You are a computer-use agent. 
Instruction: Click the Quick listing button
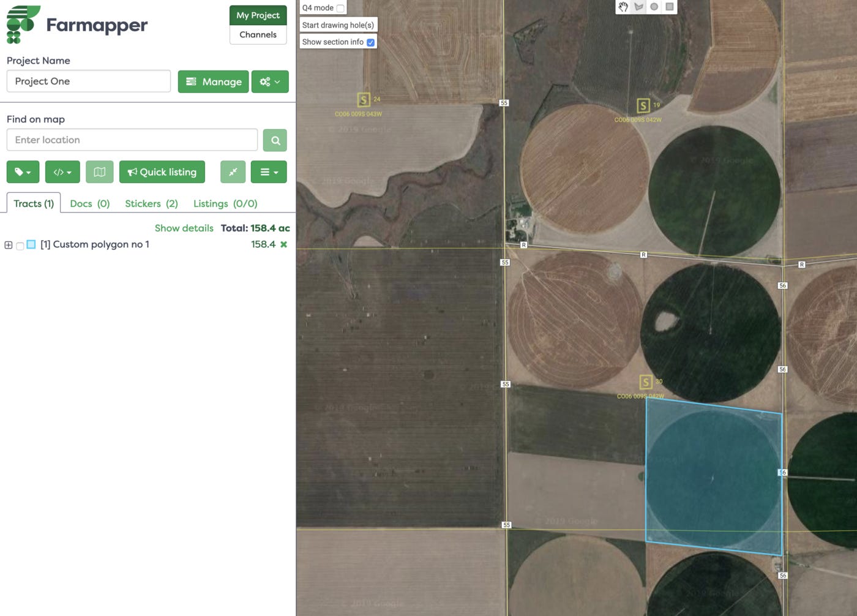[162, 172]
